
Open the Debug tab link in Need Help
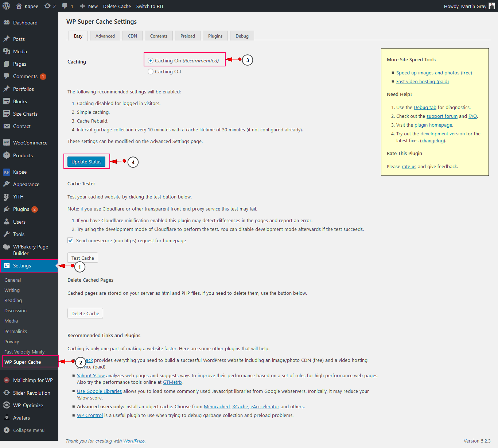[x=425, y=107]
